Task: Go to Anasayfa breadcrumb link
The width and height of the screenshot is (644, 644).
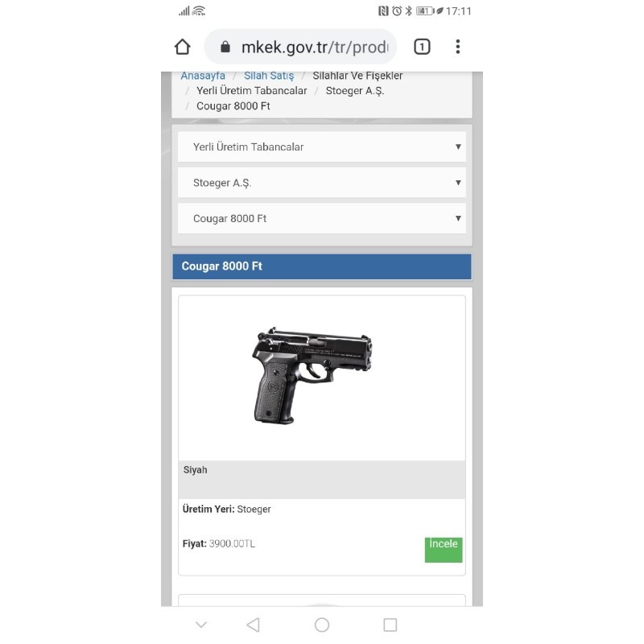Action: coord(203,76)
